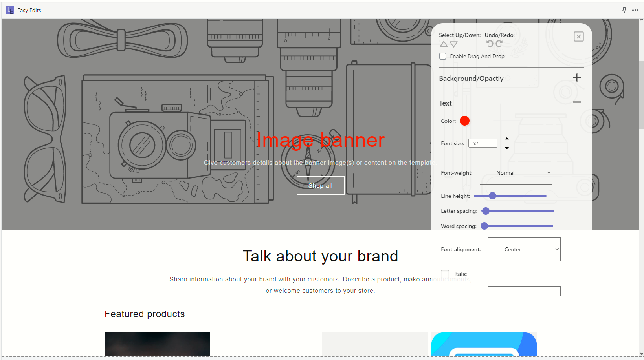Click the Line height slider handle

[x=492, y=196]
